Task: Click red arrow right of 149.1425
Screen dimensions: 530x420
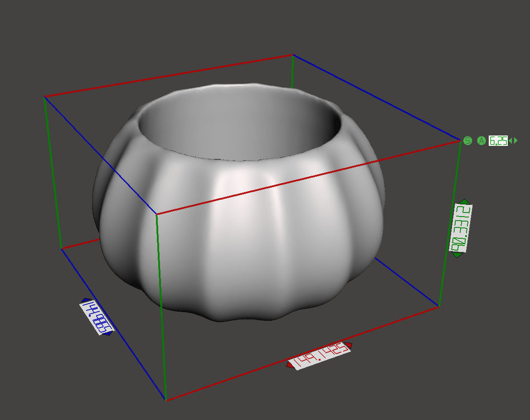Action: coord(349,345)
